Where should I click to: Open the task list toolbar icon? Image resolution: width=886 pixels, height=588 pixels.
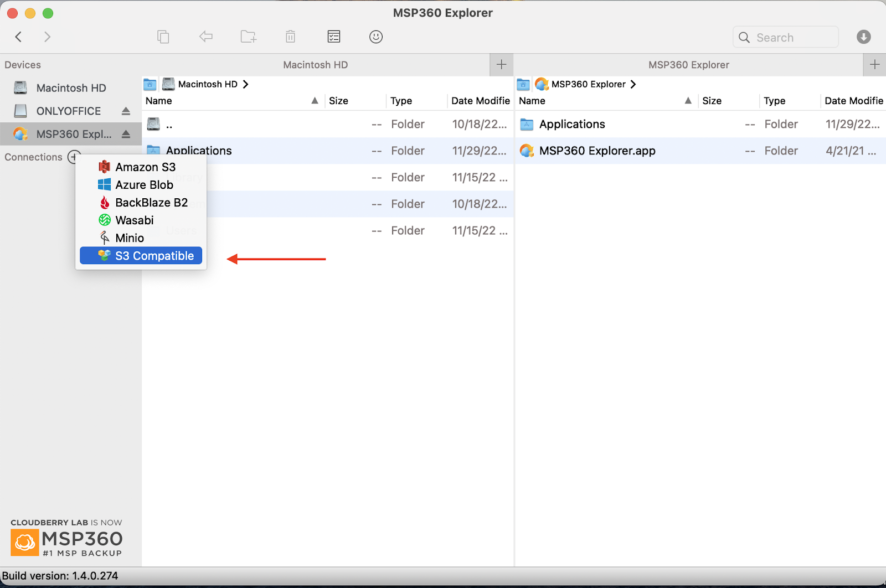click(x=334, y=37)
